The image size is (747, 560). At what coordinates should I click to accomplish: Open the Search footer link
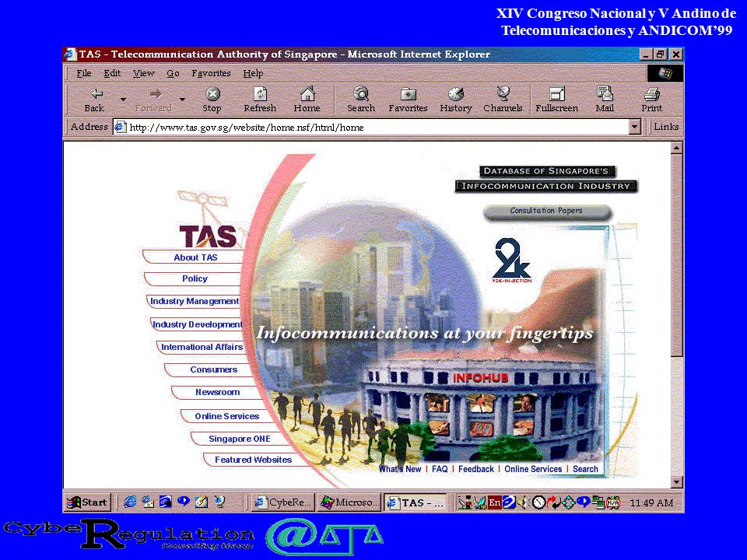click(585, 469)
